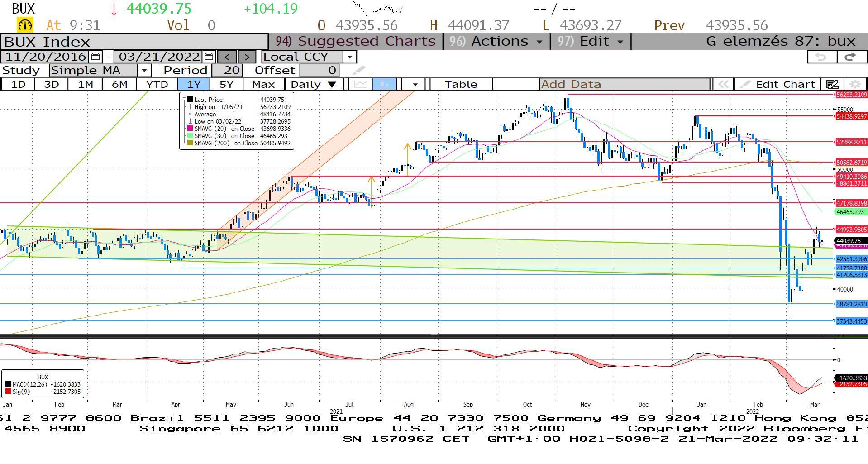Select the 1M range tab
This screenshot has height=464, width=868.
coord(86,84)
